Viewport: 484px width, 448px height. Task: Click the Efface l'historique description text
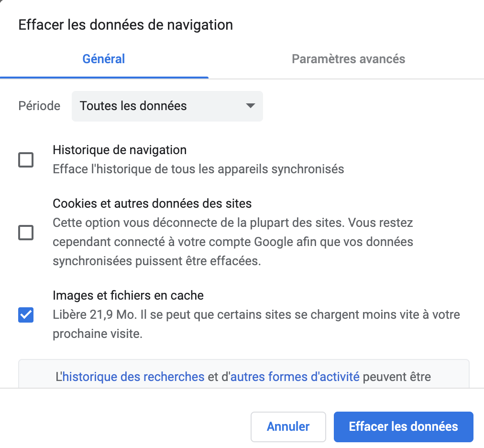(x=198, y=169)
